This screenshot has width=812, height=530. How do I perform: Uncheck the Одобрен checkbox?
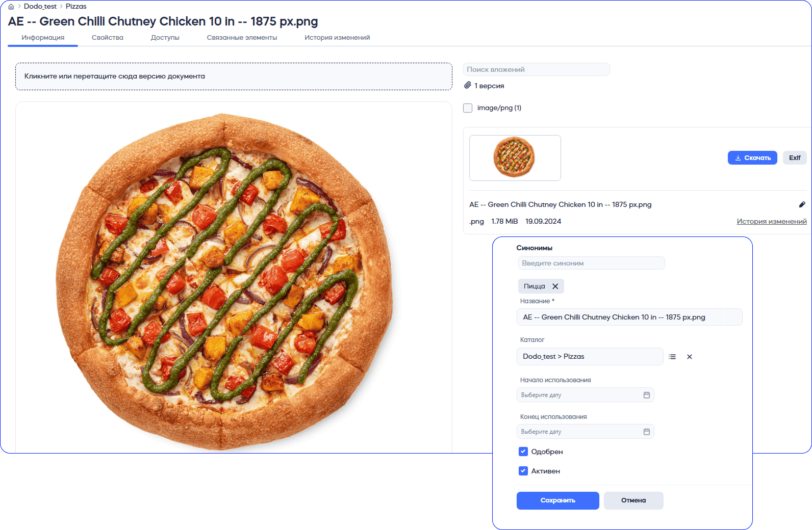click(523, 452)
